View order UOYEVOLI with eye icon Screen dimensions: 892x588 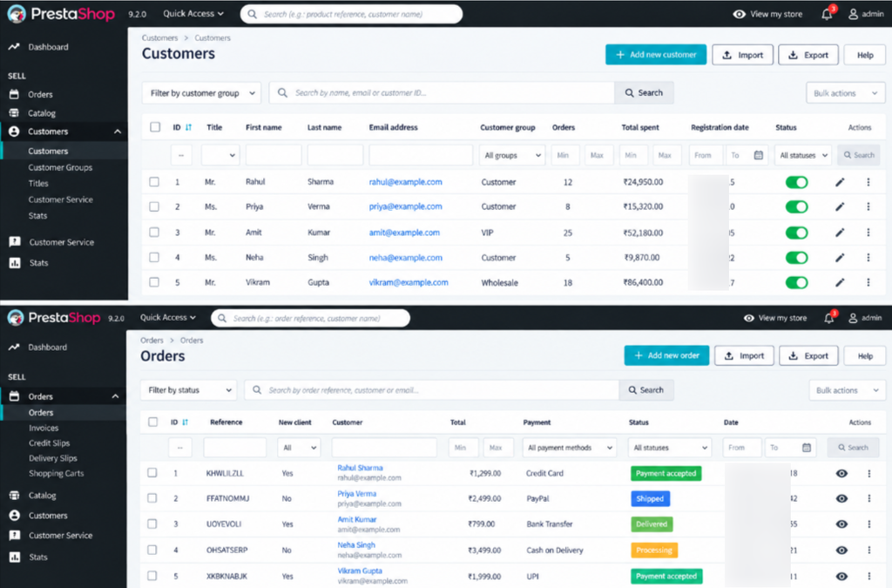point(842,524)
